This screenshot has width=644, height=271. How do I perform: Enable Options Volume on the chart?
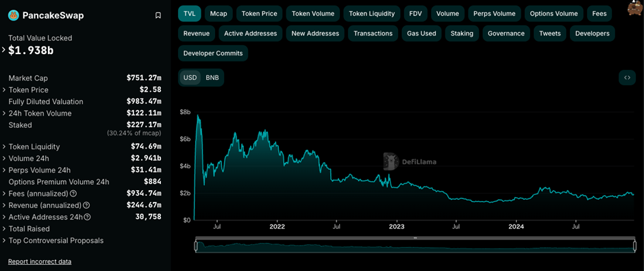554,14
